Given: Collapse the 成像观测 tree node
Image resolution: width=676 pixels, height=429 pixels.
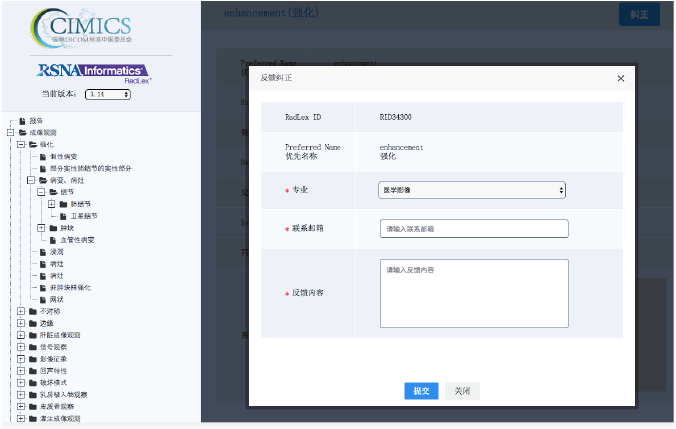Looking at the screenshot, I should [9, 132].
